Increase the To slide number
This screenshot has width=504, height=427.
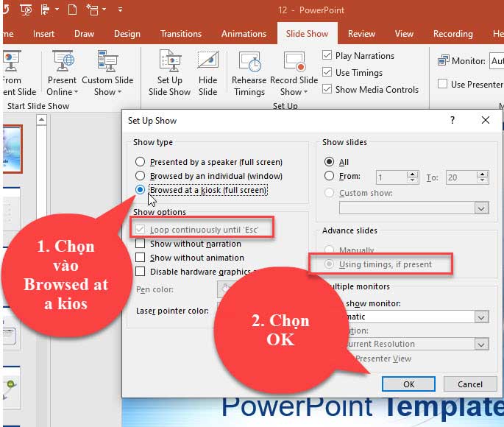(483, 174)
